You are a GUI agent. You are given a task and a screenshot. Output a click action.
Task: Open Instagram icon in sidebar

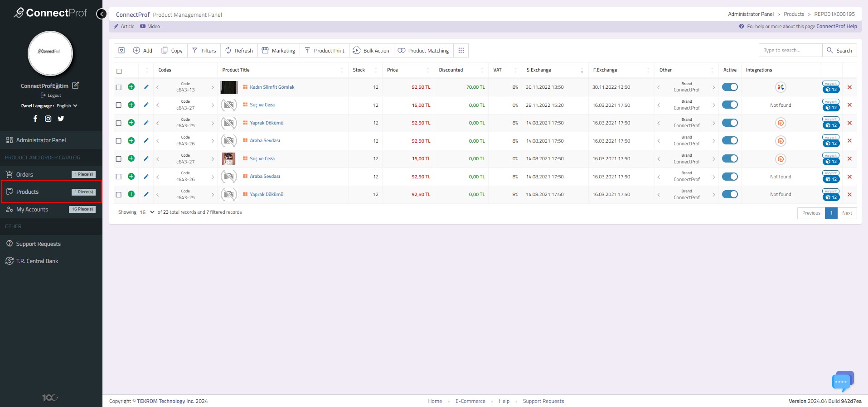(x=48, y=119)
